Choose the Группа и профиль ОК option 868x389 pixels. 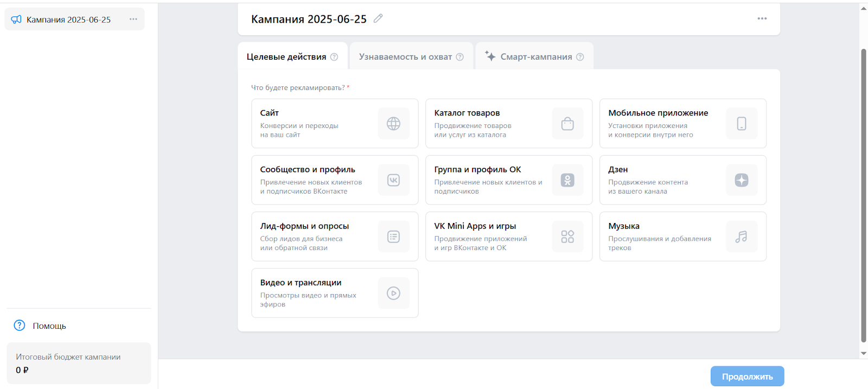point(509,180)
